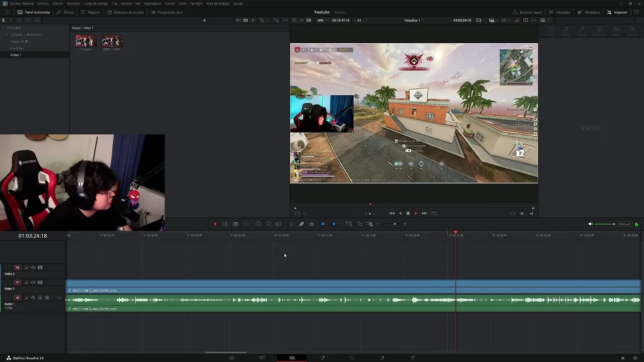Open the viewer zoom 26% dropdown
Image resolution: width=644 pixels, height=362 pixels.
(x=322, y=20)
